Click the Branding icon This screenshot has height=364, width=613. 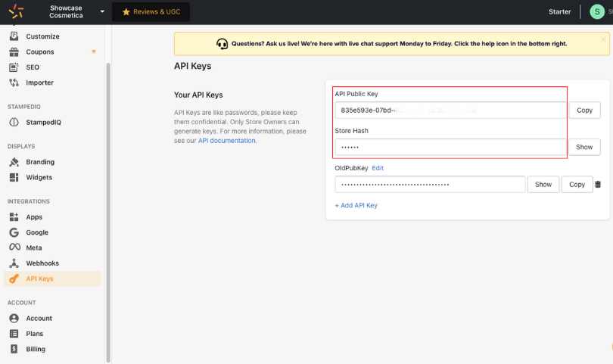click(x=14, y=162)
